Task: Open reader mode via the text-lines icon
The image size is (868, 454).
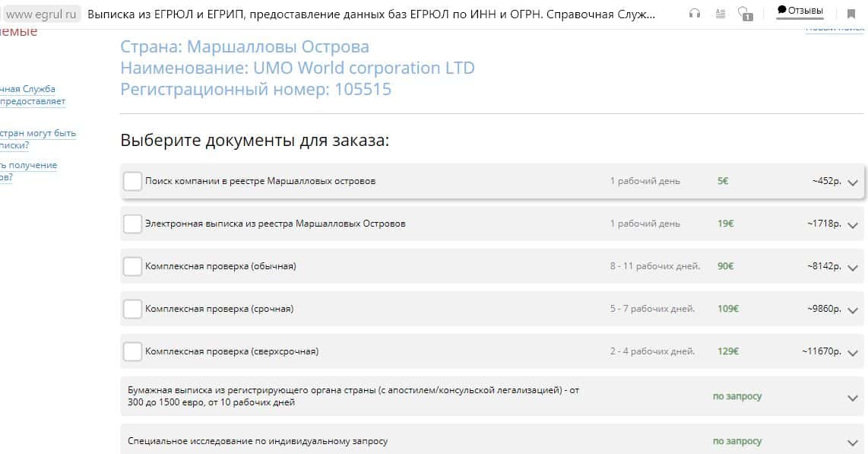Action: (x=721, y=14)
